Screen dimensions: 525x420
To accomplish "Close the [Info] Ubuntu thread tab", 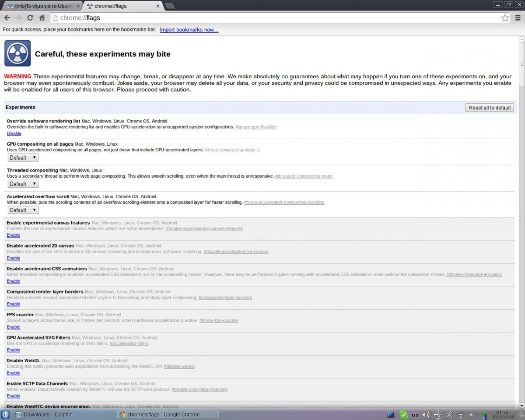I will [x=78, y=6].
